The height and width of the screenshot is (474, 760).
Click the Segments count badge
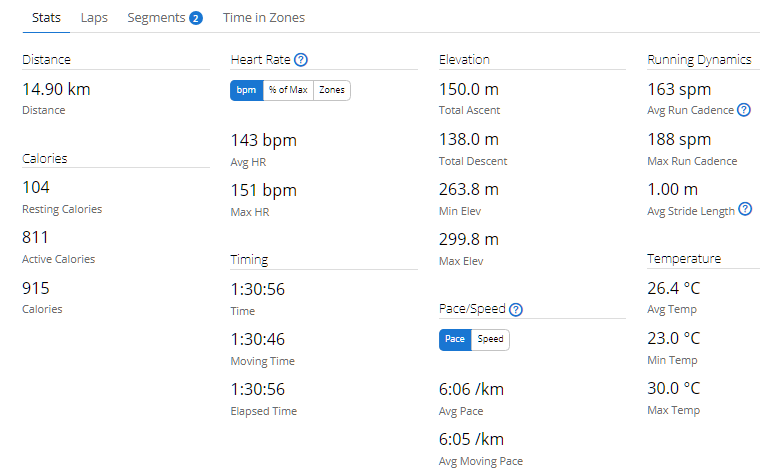(x=195, y=18)
